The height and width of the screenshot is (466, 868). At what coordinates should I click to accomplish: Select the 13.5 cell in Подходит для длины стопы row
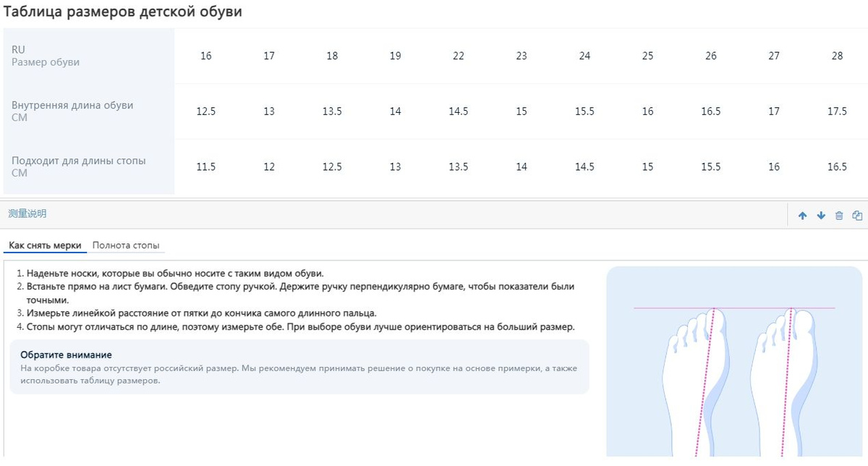(459, 166)
